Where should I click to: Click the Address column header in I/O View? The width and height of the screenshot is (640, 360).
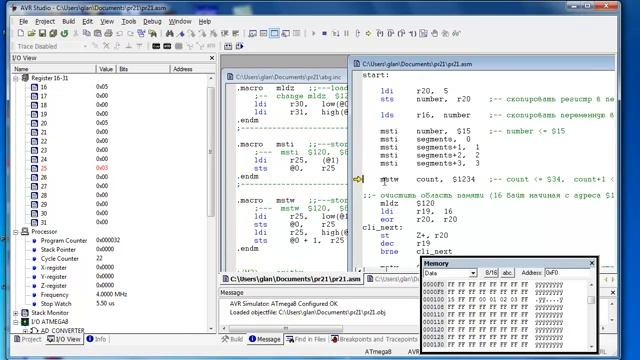(x=192, y=69)
